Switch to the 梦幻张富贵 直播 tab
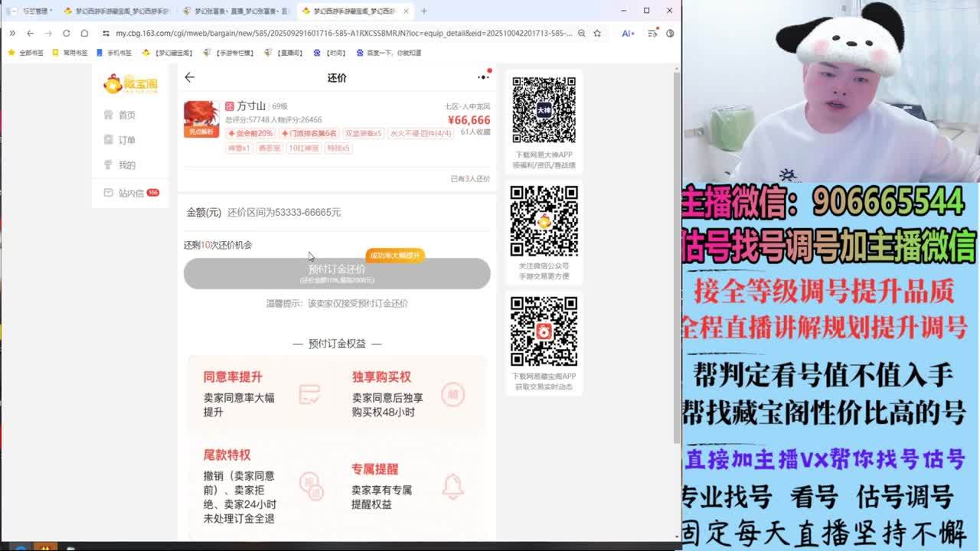The height and width of the screenshot is (551, 980). pos(237,11)
